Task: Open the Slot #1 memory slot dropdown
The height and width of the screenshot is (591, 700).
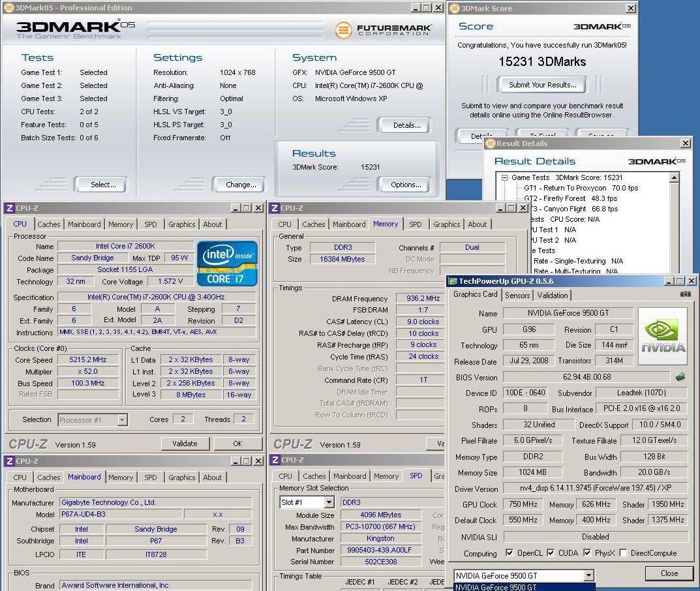Action: (329, 502)
